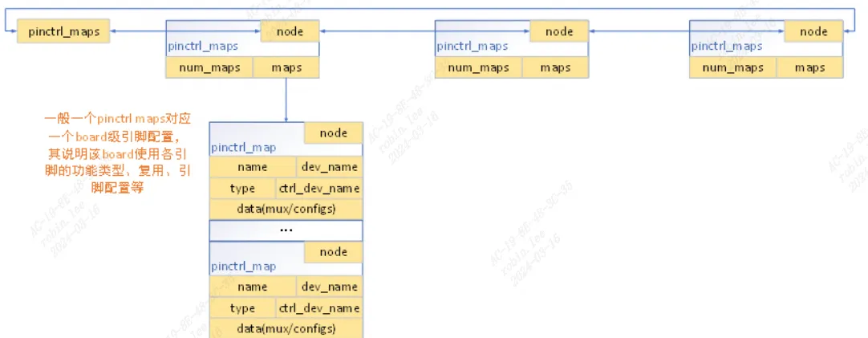Screen dimensions: 868x338
Task: Select num_maps field in rightmost struct
Action: point(733,67)
